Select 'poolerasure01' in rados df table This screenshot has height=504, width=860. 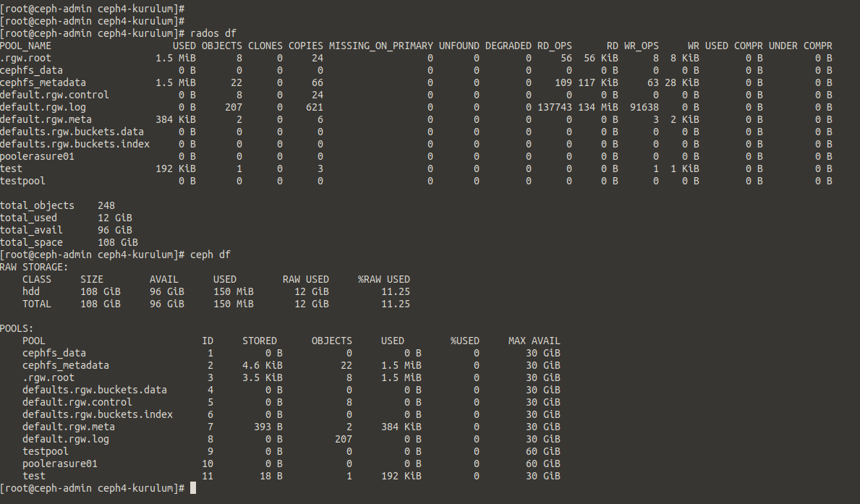click(38, 156)
